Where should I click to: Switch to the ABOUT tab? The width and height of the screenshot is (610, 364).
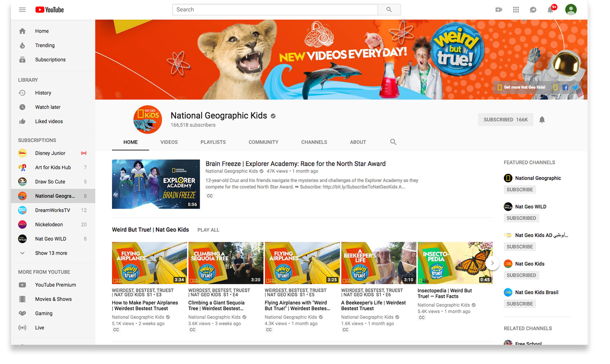[x=358, y=142]
